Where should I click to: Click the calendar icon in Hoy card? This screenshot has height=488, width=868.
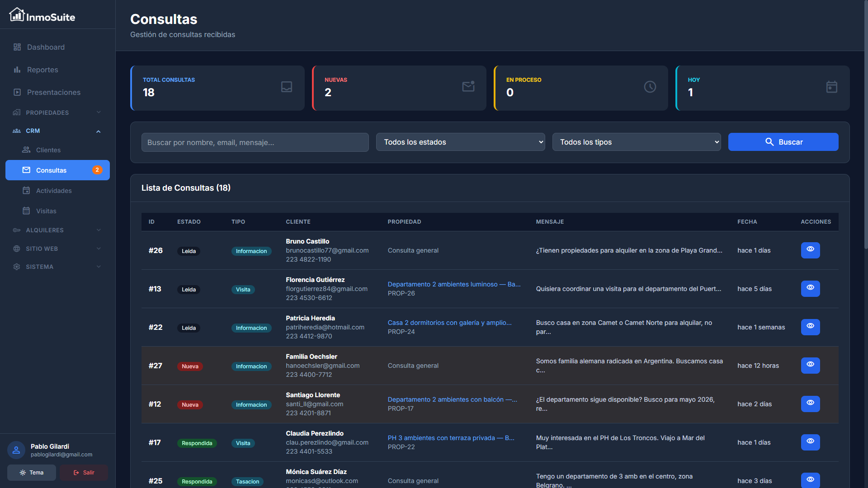(x=831, y=87)
